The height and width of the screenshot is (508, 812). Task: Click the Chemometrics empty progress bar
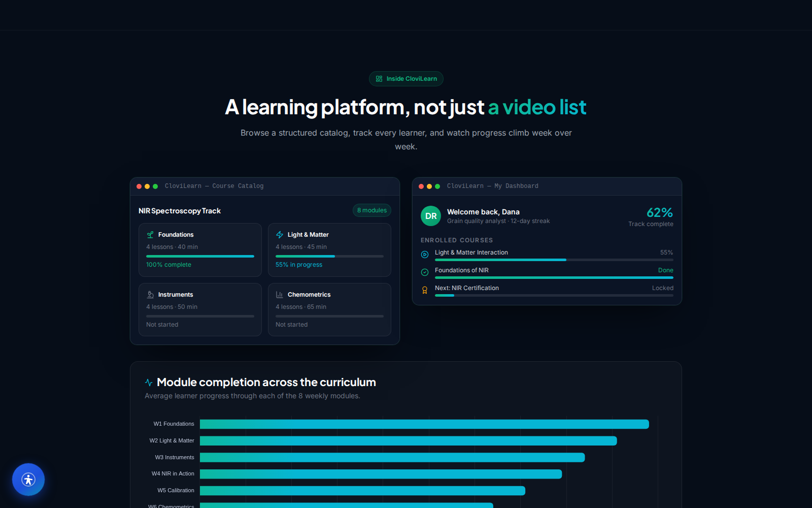pos(329,316)
